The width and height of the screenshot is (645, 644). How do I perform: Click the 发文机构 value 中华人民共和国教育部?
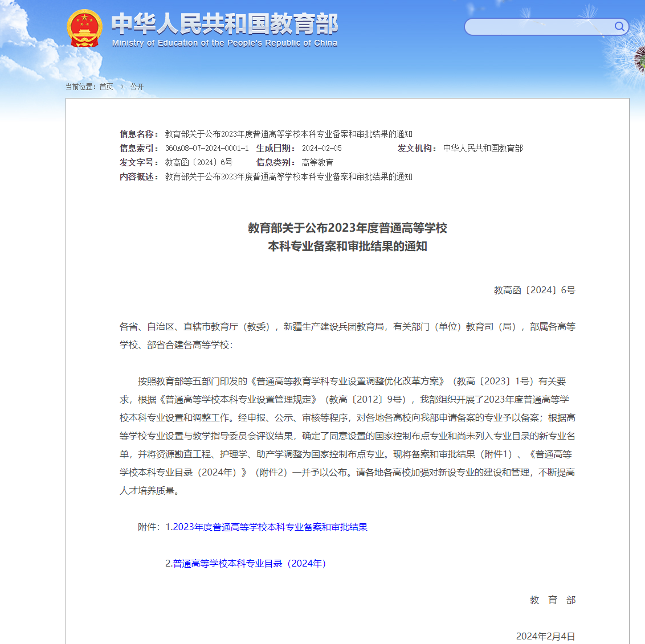coord(483,149)
